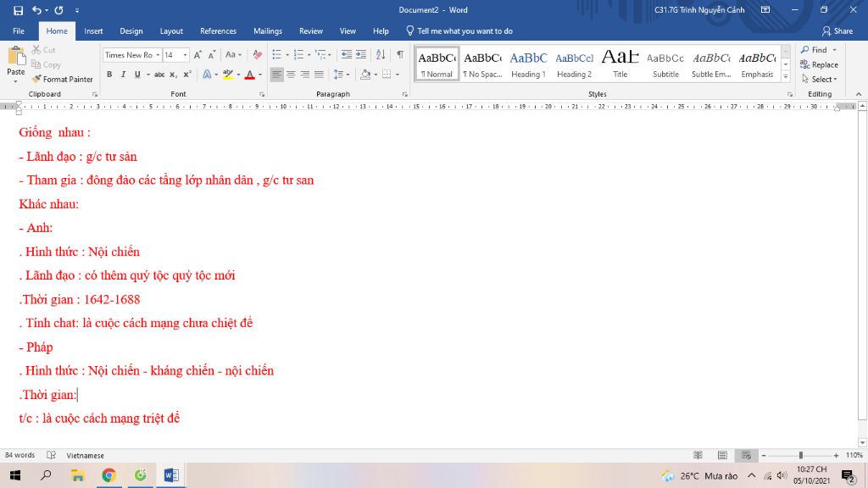Switch to Web Layout view
This screenshot has width=868, height=488.
(746, 455)
